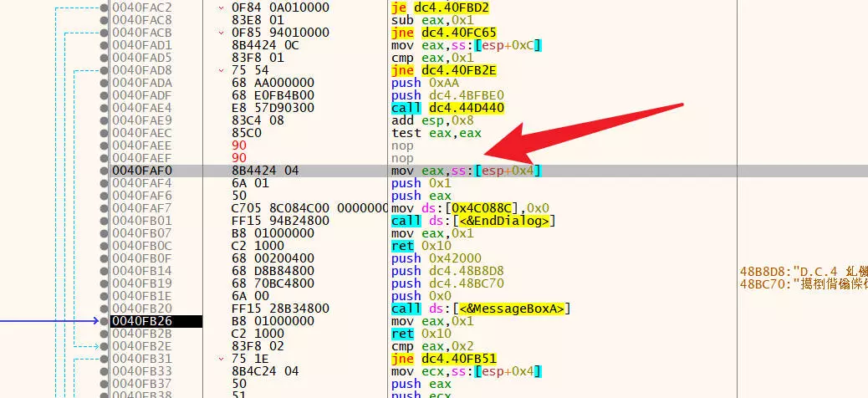The height and width of the screenshot is (398, 868).
Task: Select the first nop at 0040FAEE
Action: coord(401,145)
